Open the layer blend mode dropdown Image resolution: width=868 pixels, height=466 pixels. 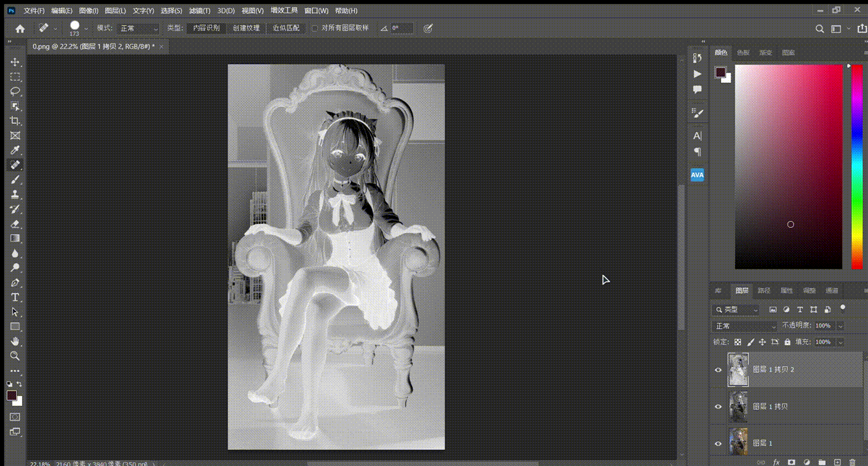click(744, 326)
